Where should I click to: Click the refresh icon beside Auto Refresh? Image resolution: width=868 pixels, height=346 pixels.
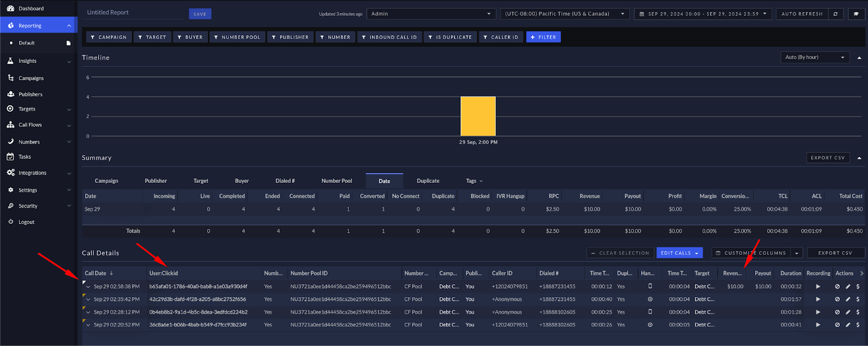(x=835, y=14)
